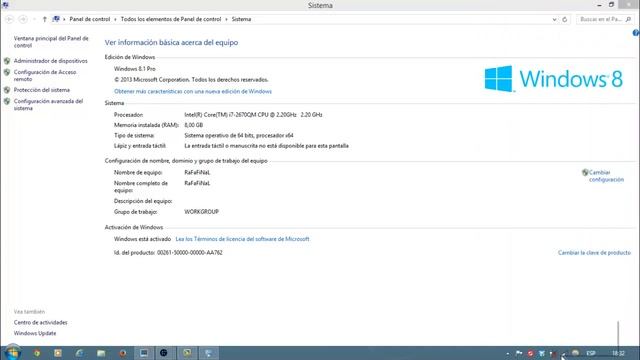Click the search magnifier icon
The image size is (640, 360).
[628, 19]
